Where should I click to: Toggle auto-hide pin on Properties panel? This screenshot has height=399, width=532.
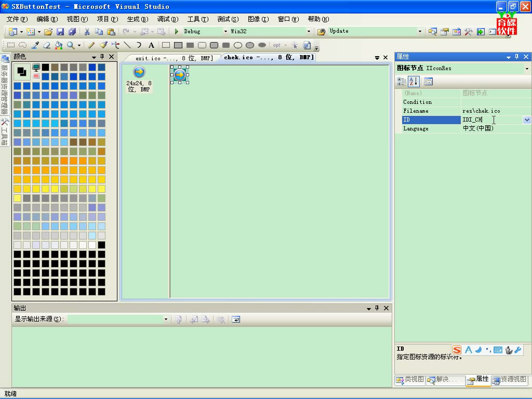[x=517, y=57]
